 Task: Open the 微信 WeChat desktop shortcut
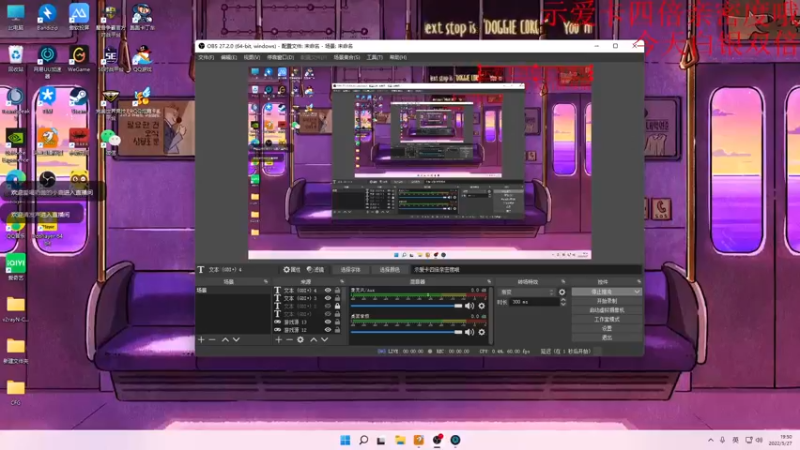(110, 141)
